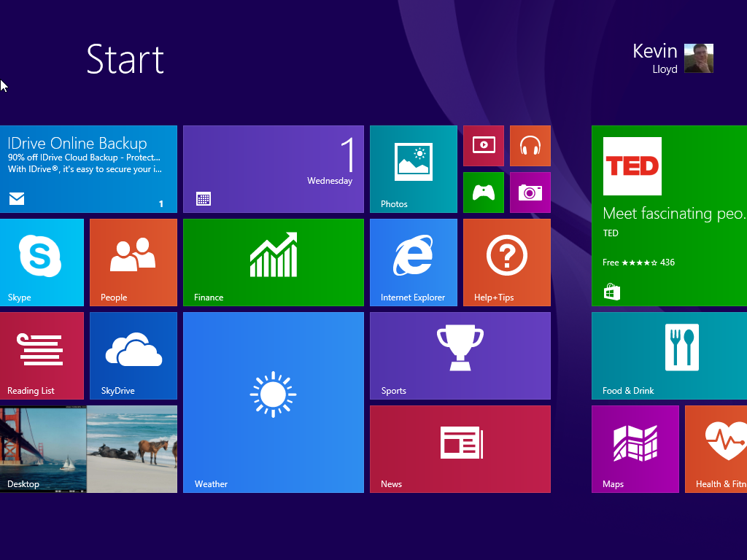Click Kevin Lloyd's account picture
The image size is (747, 560).
pos(698,58)
